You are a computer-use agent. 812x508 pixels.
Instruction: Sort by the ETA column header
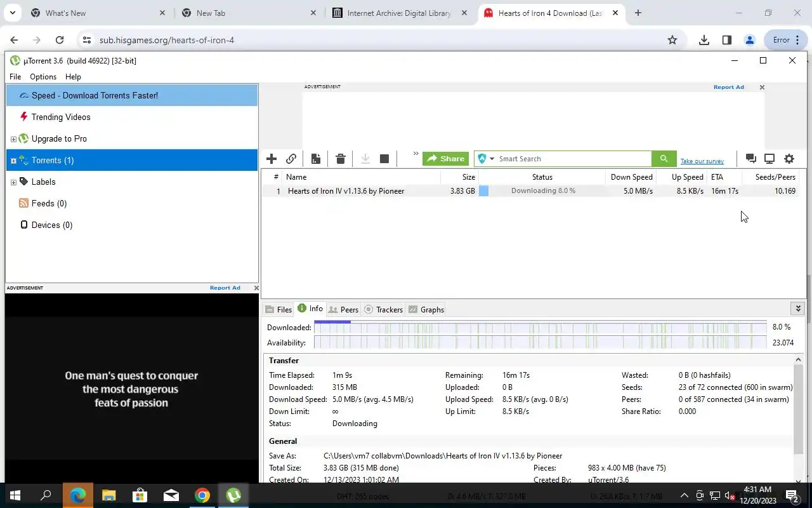pos(724,177)
